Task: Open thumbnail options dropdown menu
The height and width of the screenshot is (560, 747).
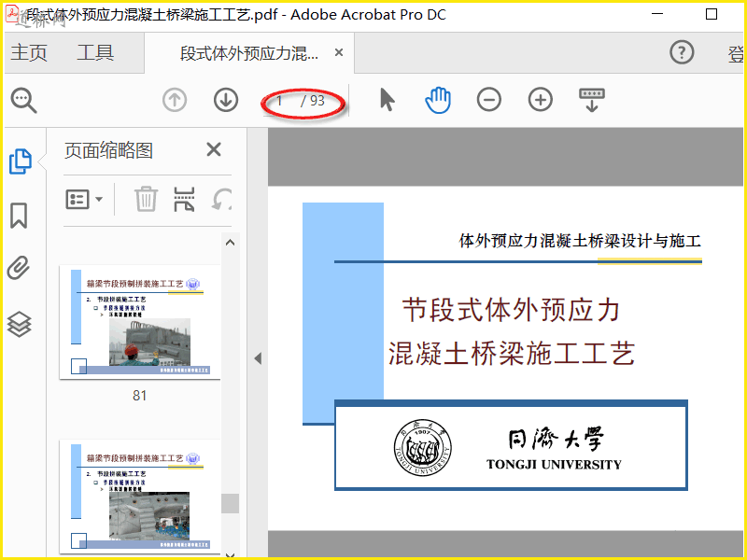Action: (x=84, y=199)
